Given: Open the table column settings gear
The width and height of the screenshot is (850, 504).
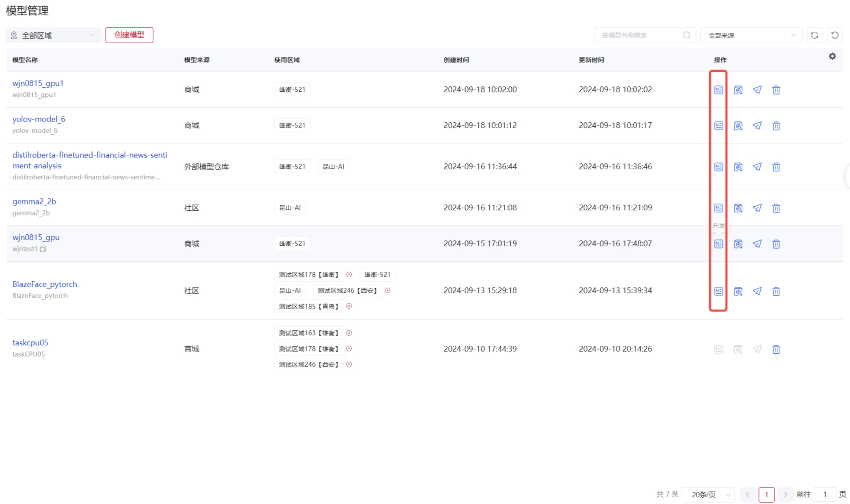Looking at the screenshot, I should pyautogui.click(x=832, y=57).
